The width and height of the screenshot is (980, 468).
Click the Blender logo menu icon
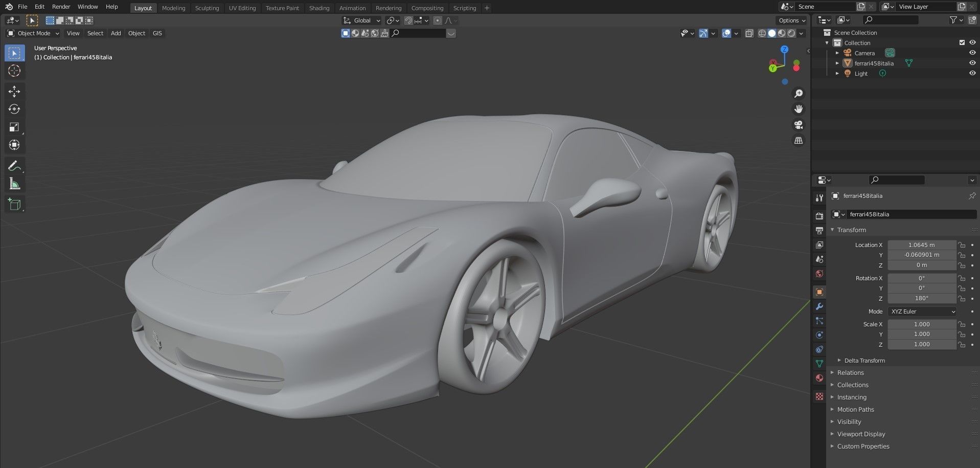(9, 7)
